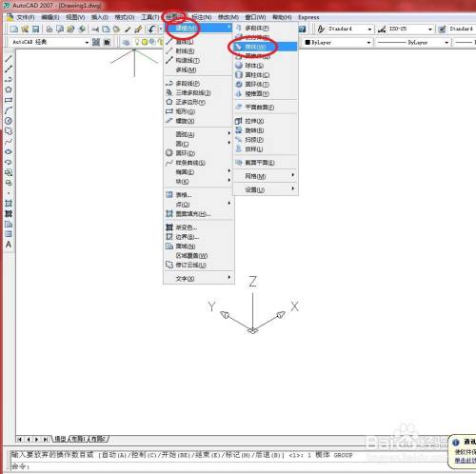Choose 圆柱体(C) cylinder in submenu
The image size is (476, 474).
click(x=266, y=75)
